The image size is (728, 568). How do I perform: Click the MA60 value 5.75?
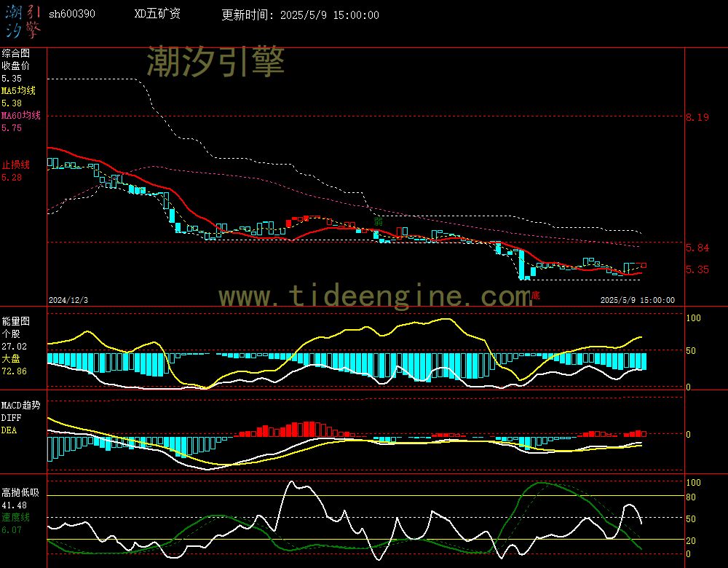12,127
